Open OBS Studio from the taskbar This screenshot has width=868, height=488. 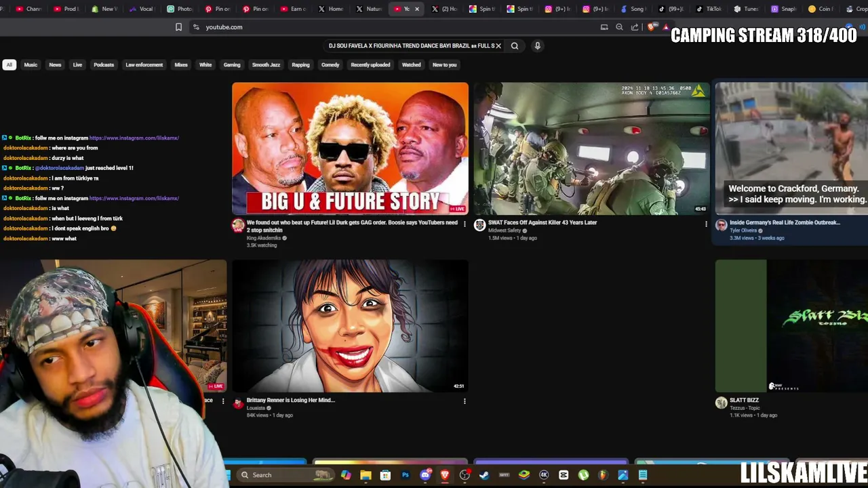coord(465,475)
